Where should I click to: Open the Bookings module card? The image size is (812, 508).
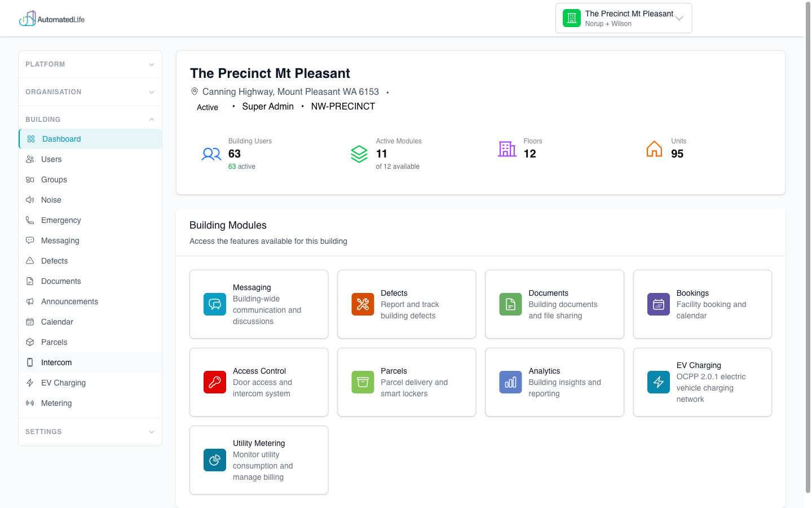[x=702, y=304]
